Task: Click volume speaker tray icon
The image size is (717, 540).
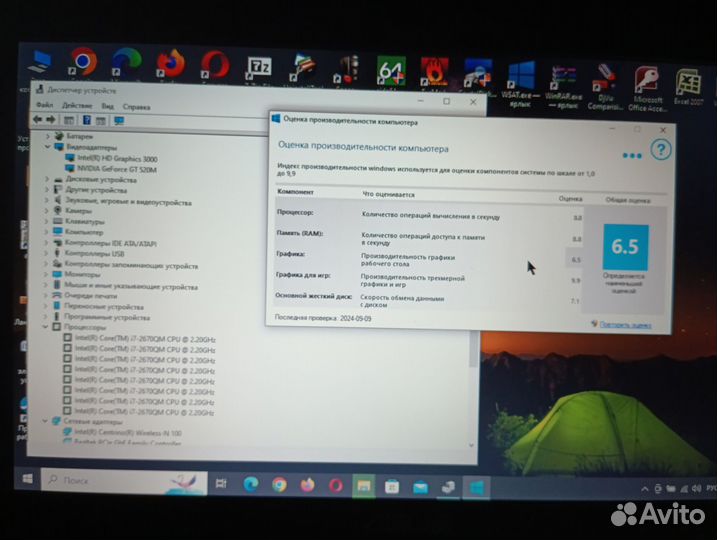Action: [697, 488]
